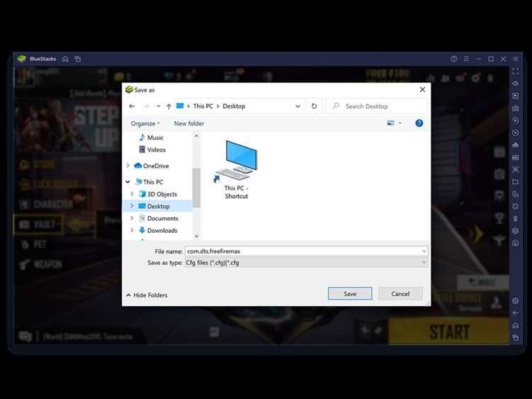Click START in the game behind the dialog
This screenshot has height=399, width=532.
(x=449, y=332)
